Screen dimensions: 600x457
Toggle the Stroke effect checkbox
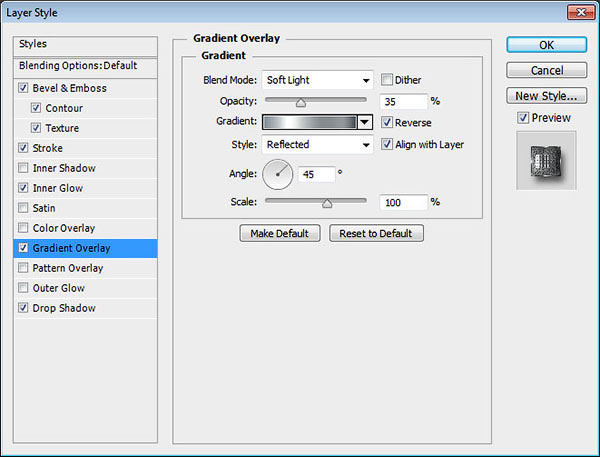23,148
